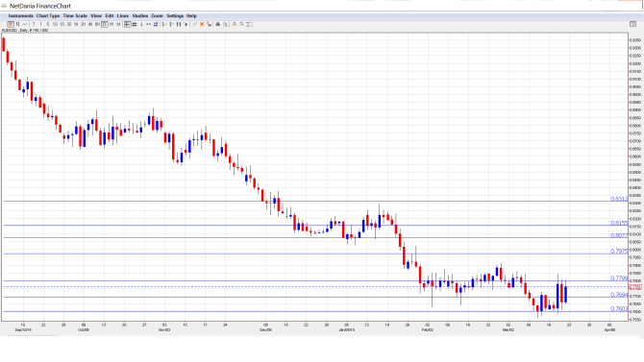
Task: Open the View menu
Action: [96, 15]
